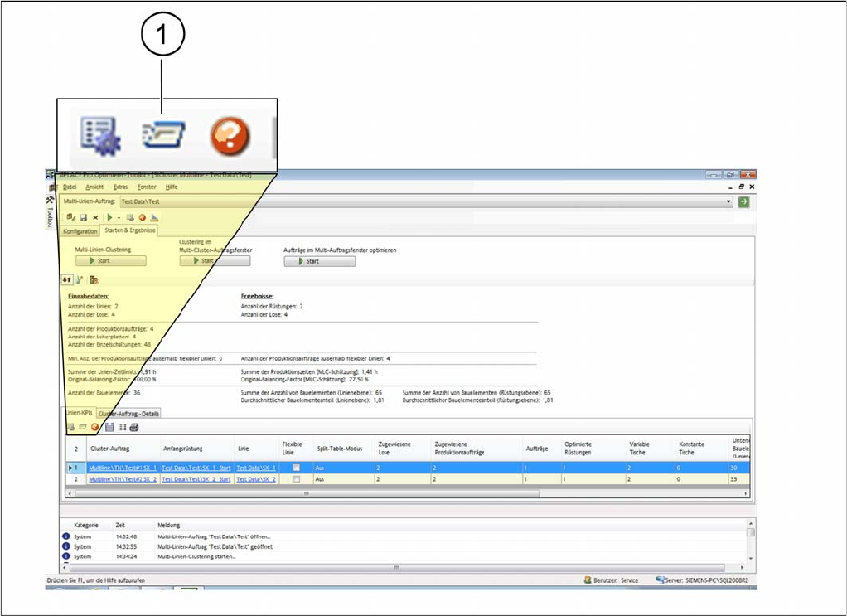
Task: Click the green run arrow in toolbar
Action: (x=108, y=217)
